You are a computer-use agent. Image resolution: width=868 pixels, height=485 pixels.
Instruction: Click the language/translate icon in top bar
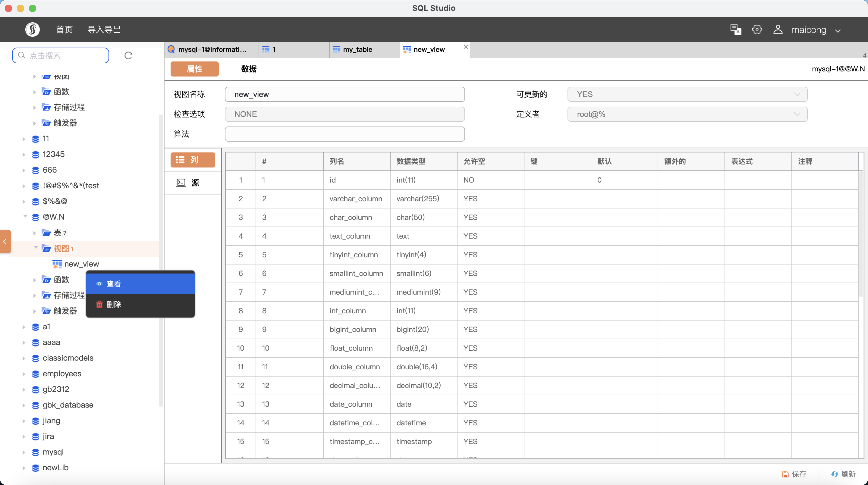pyautogui.click(x=736, y=30)
